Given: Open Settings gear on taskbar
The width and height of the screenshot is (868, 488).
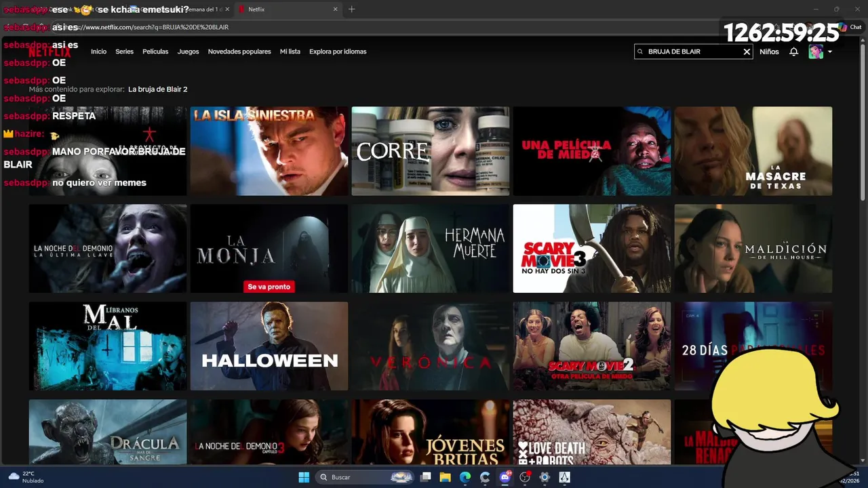Looking at the screenshot, I should (x=545, y=477).
